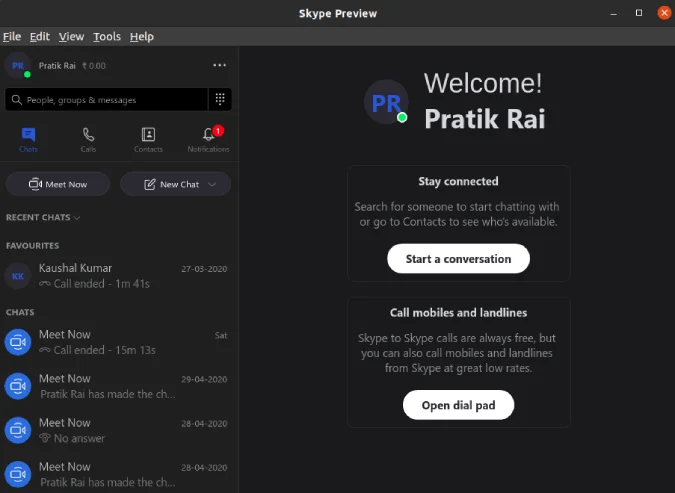Open the Contacts section
The width and height of the screenshot is (675, 493).
point(148,140)
